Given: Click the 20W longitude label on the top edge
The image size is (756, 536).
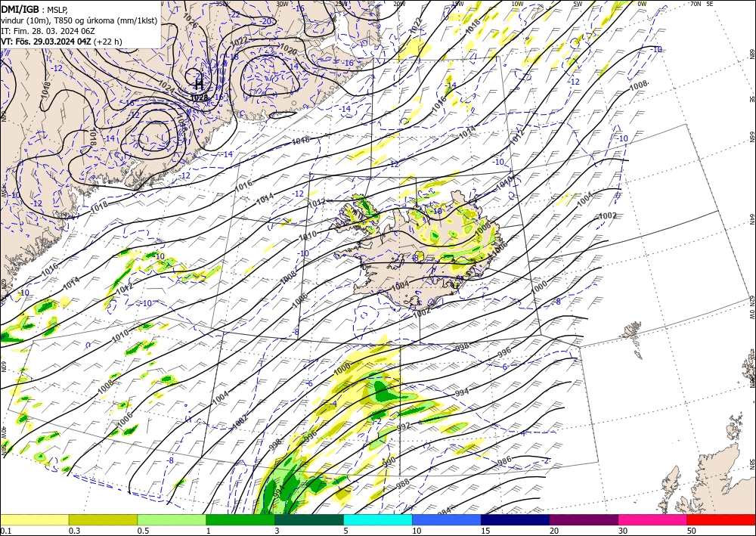Looking at the screenshot, I should [399, 4].
